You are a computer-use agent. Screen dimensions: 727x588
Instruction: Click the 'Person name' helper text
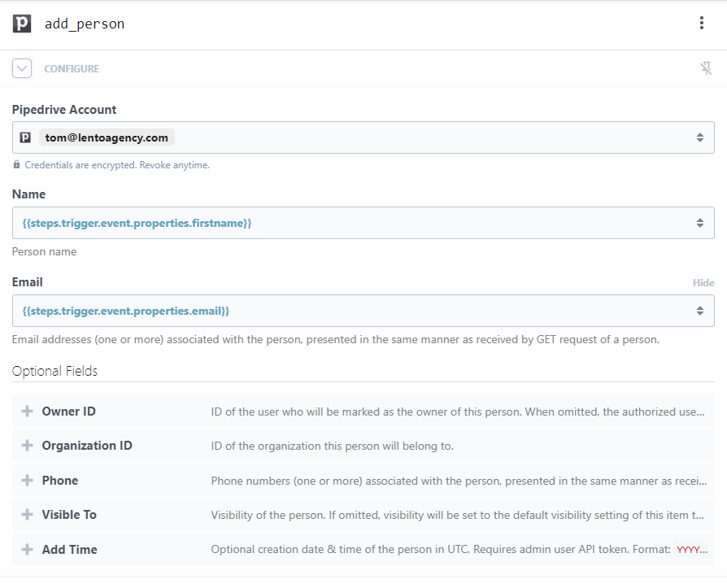[x=44, y=252]
